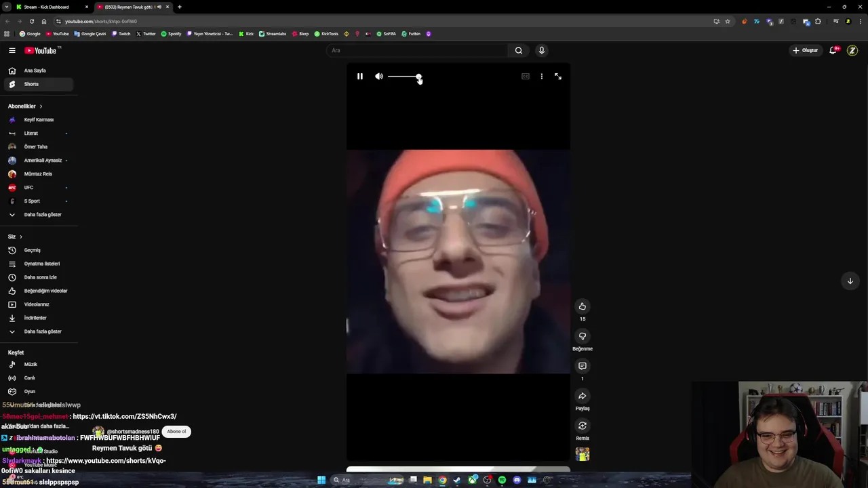Image resolution: width=868 pixels, height=488 pixels.
Task: Open Müzik in Keşfet
Action: [x=37, y=365]
